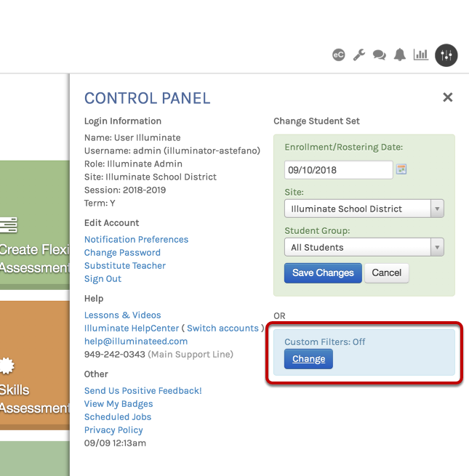The width and height of the screenshot is (469, 476).
Task: Open Notification Preferences link
Action: click(x=137, y=240)
